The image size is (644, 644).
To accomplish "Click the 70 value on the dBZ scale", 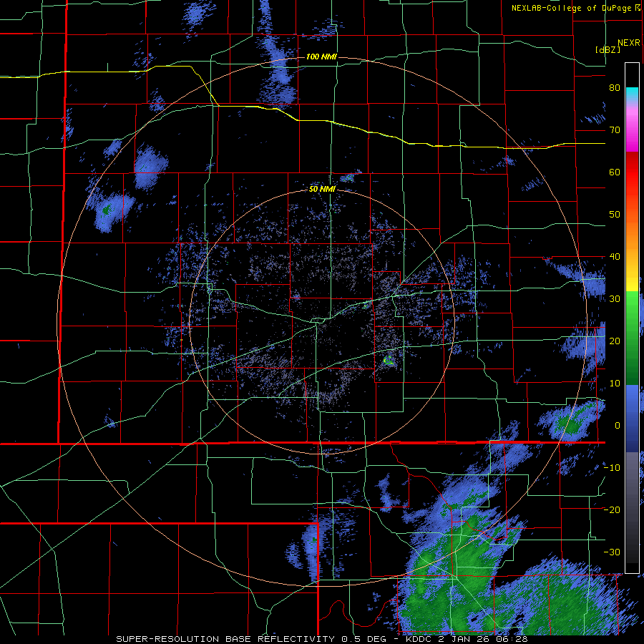I will [615, 130].
